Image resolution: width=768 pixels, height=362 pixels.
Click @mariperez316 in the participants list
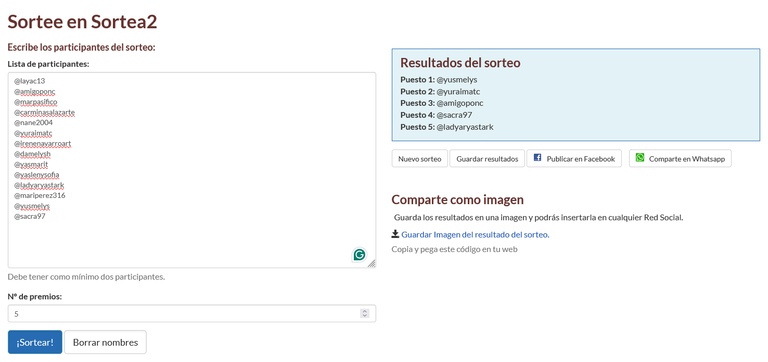click(x=40, y=195)
